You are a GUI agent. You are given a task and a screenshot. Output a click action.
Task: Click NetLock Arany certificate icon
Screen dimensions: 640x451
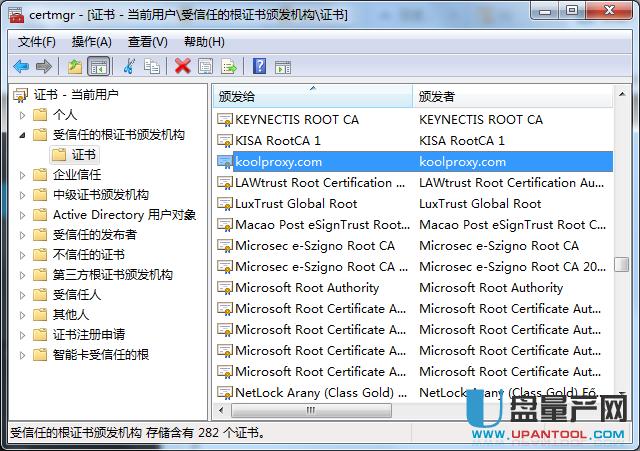(x=225, y=393)
